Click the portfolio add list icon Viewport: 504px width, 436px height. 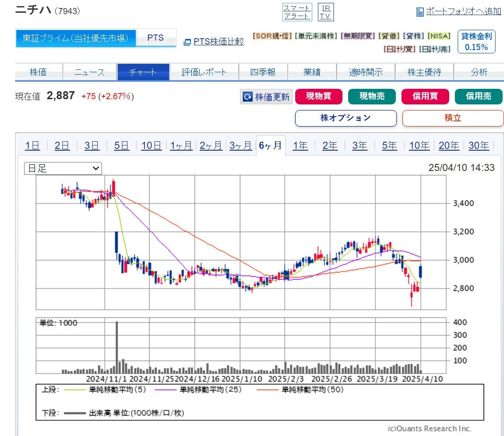(420, 12)
